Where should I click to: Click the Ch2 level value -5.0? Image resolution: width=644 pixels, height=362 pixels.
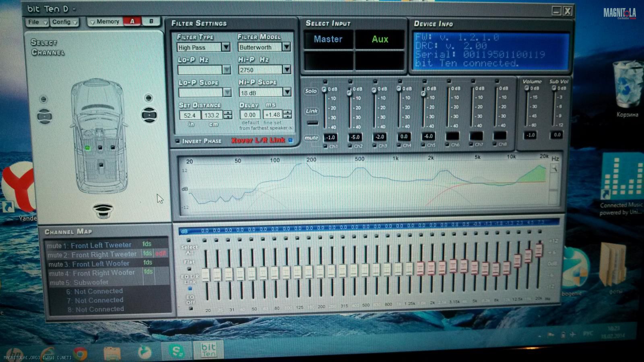(355, 137)
